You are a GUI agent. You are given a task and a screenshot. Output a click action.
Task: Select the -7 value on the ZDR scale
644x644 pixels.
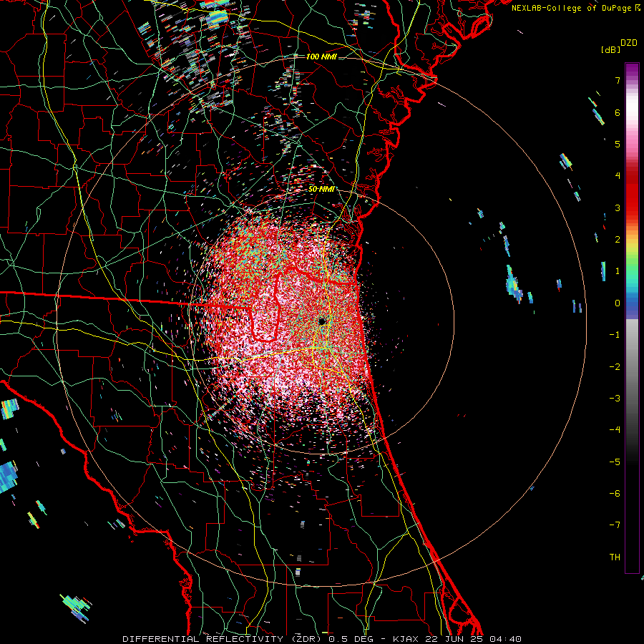click(615, 525)
